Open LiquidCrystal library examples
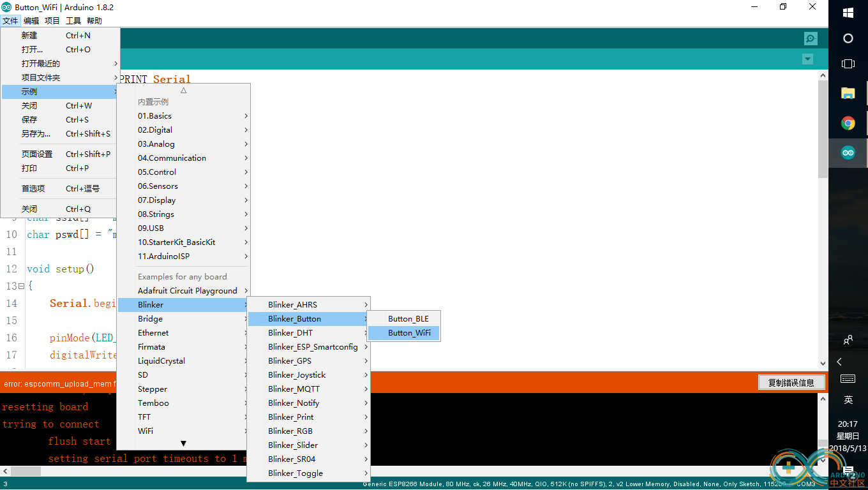The image size is (868, 490). click(x=183, y=361)
